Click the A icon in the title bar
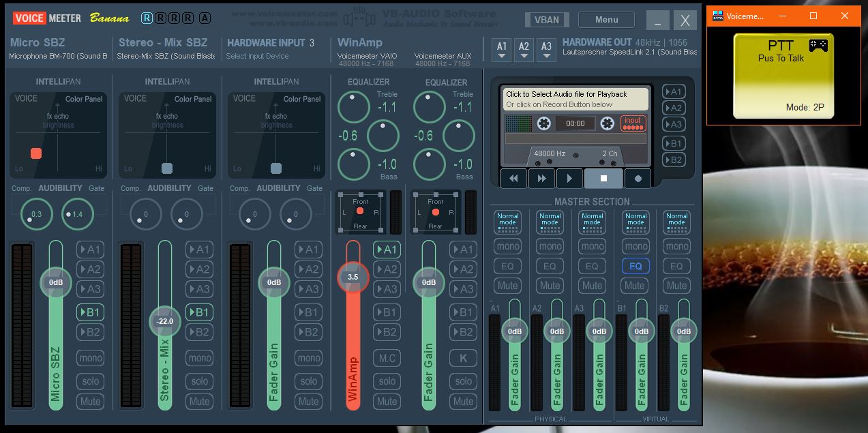 tap(205, 18)
